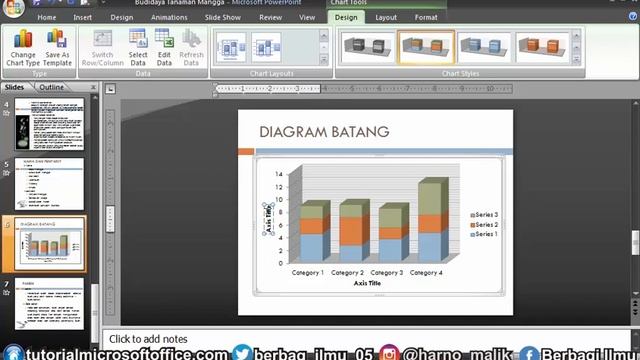Click the Series 3 legend entry
This screenshot has width=640, height=360.
click(484, 215)
